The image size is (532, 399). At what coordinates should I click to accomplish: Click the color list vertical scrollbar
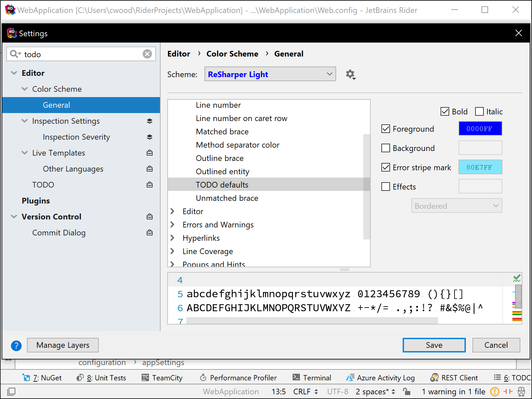tap(367, 187)
